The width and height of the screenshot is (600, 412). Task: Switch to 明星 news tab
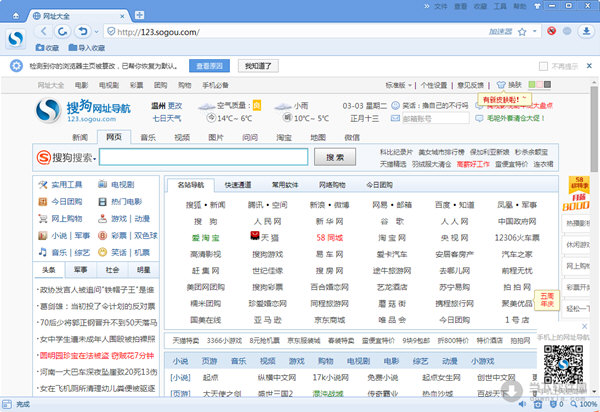click(x=143, y=270)
